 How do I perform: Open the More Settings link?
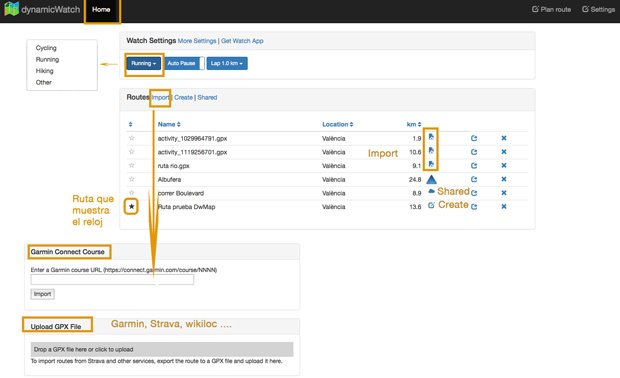[x=197, y=41]
